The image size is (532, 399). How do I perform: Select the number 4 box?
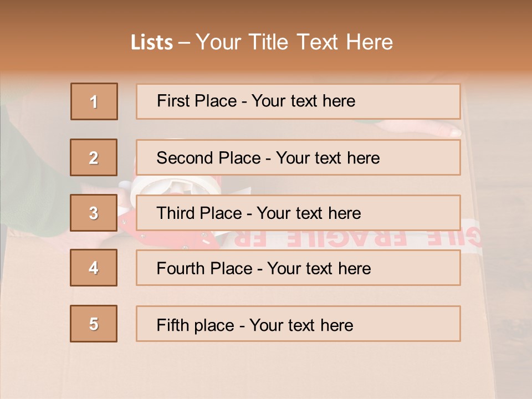pos(94,268)
